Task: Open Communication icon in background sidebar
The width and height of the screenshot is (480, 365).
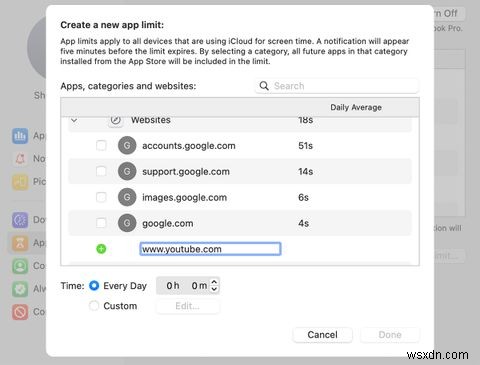Action: tap(20, 266)
